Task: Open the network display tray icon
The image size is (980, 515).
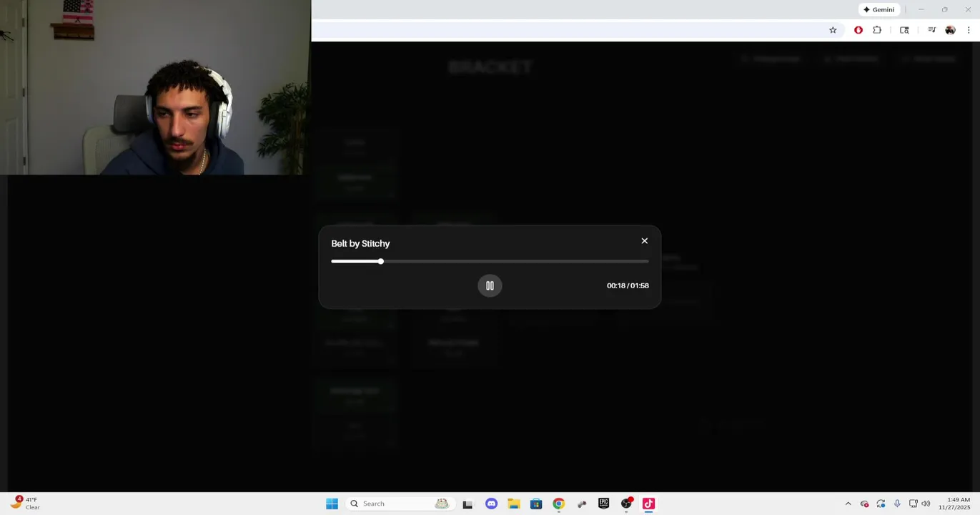Action: [x=913, y=504]
